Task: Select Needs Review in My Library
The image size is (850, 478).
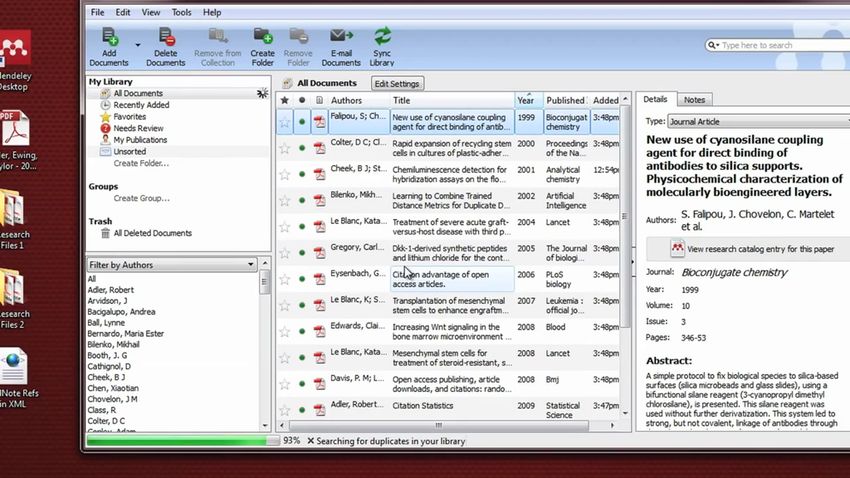Action: 138,128
